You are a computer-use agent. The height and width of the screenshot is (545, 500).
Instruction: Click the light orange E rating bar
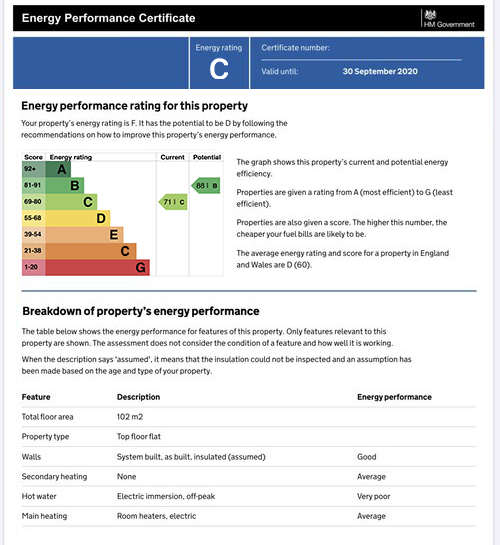(84, 235)
